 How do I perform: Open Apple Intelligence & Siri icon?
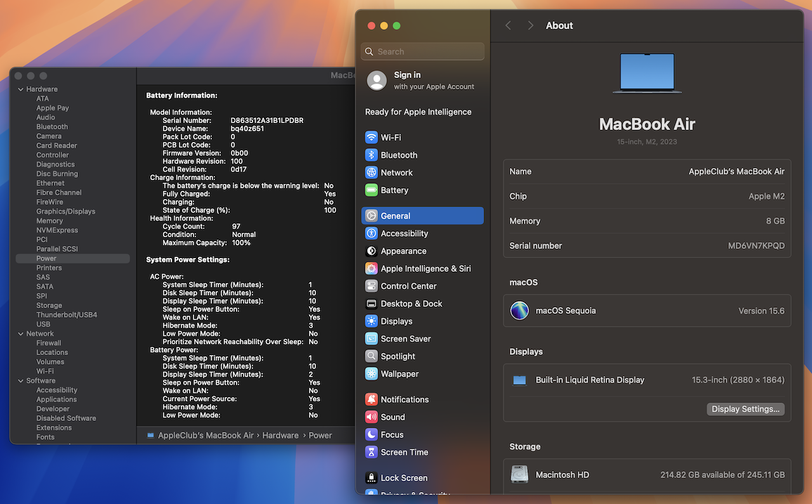tap(372, 269)
